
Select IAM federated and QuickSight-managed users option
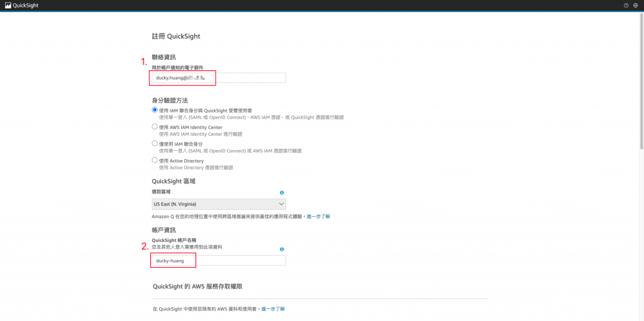[x=155, y=110]
